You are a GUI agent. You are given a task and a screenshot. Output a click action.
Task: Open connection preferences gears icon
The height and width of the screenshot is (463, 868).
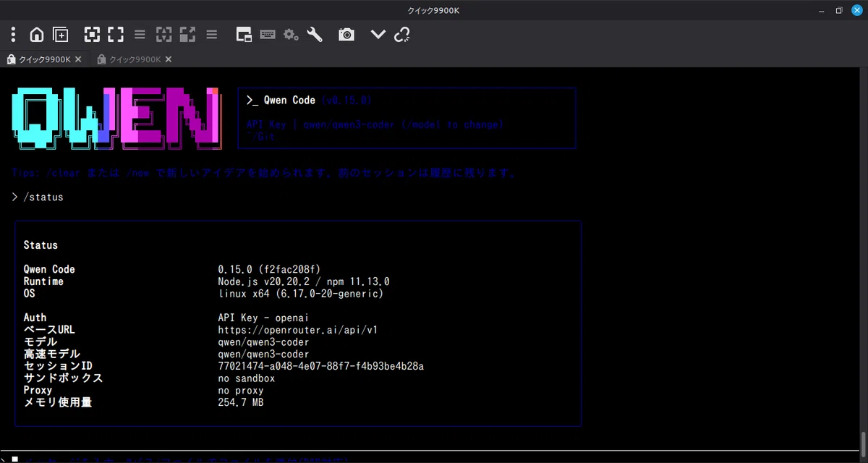point(291,34)
